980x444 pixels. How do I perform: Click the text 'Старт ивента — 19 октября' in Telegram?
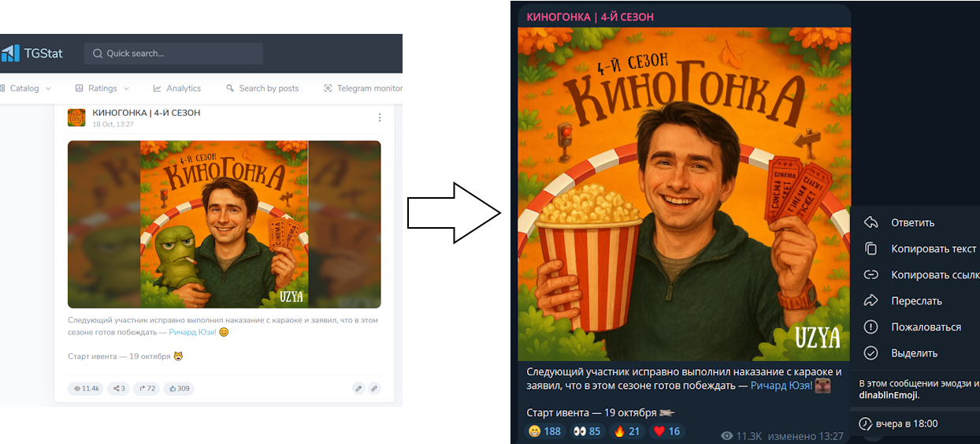[591, 412]
